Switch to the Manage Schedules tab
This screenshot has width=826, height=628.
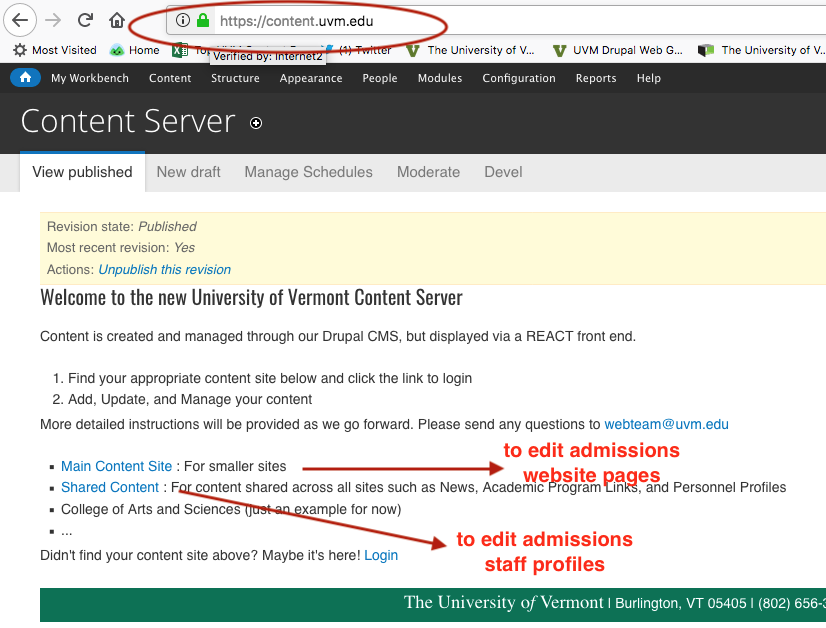308,172
